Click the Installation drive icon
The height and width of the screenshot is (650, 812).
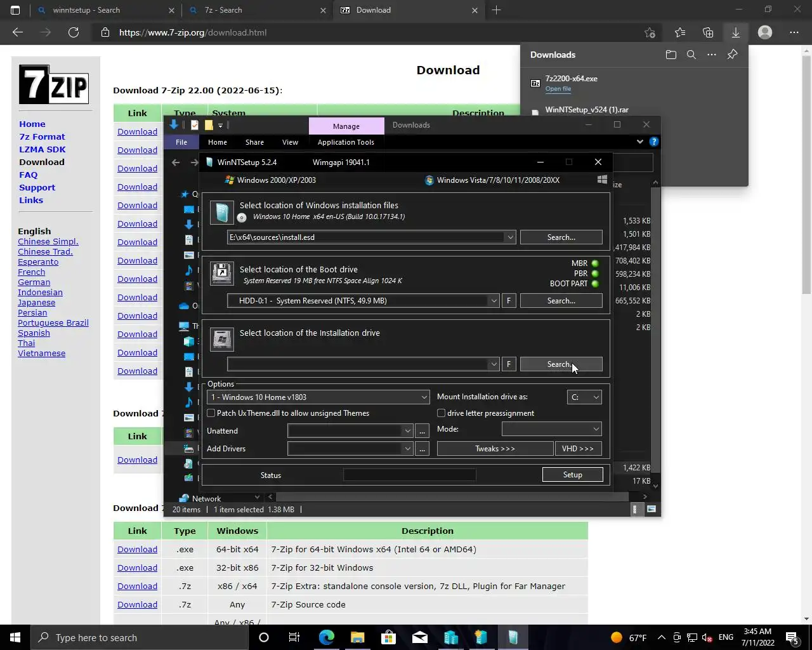221,339
